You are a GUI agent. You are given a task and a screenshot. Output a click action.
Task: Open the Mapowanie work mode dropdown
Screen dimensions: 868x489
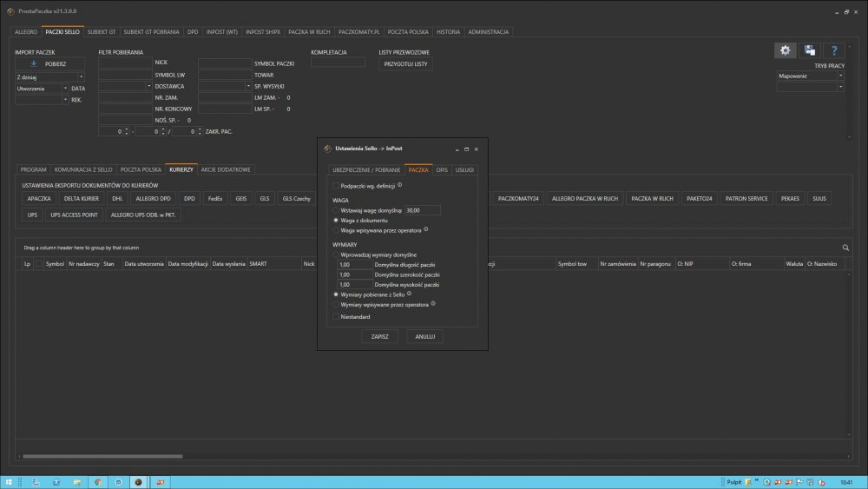point(839,76)
